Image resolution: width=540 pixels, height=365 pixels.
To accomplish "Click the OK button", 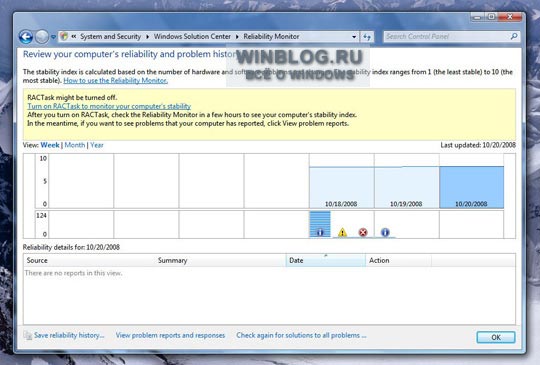I will [496, 337].
